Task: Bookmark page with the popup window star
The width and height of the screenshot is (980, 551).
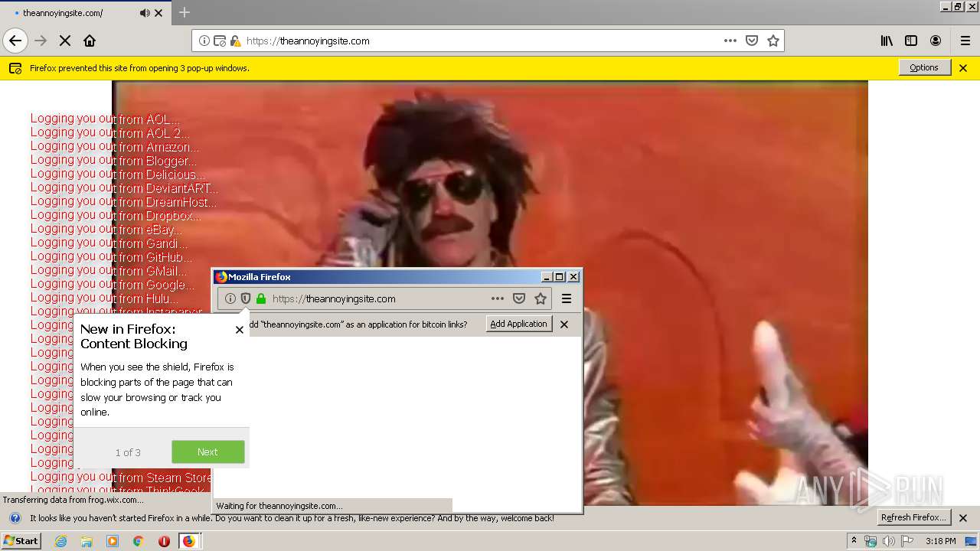Action: (x=541, y=298)
